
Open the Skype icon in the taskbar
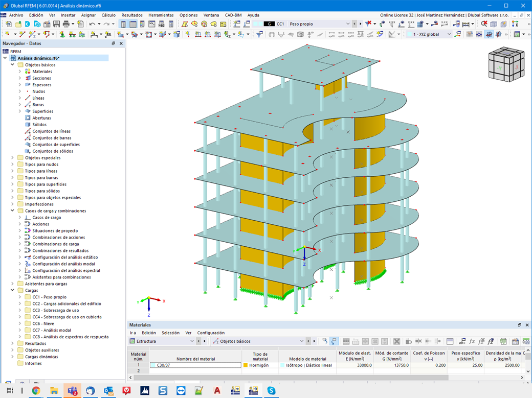coord(272,390)
